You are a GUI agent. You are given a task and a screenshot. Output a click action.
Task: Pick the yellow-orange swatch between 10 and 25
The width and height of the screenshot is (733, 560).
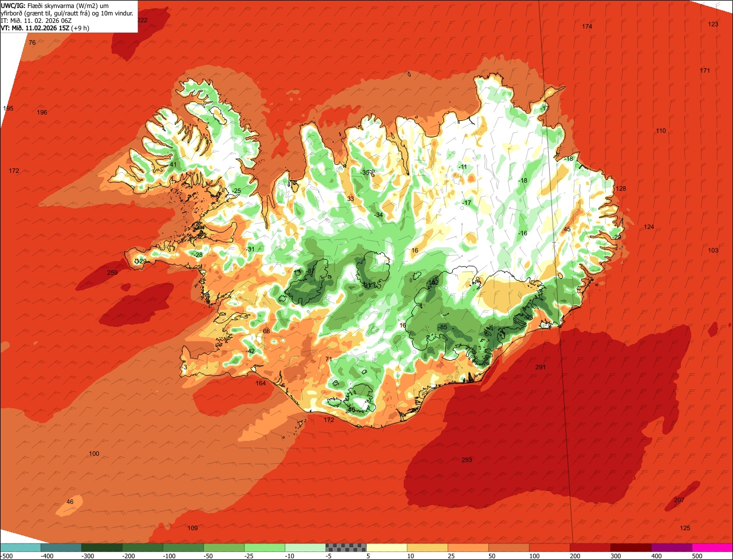pos(427,547)
